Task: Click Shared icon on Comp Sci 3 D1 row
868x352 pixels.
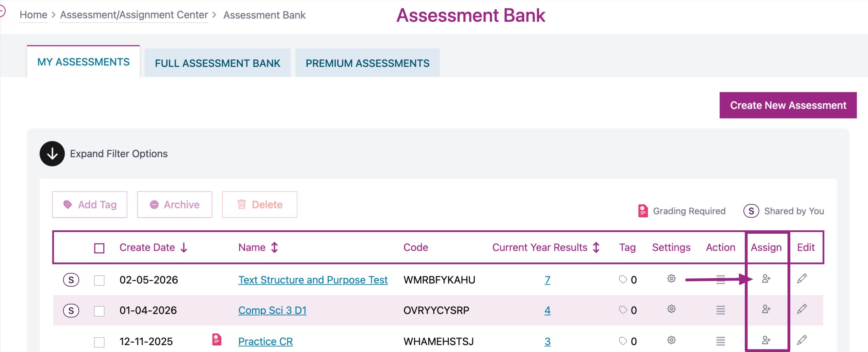Action: click(x=71, y=311)
